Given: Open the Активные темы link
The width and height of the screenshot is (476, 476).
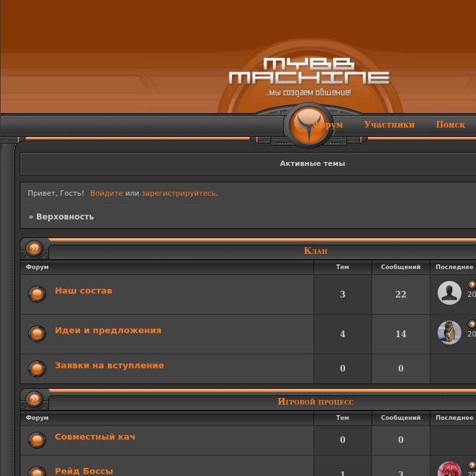Looking at the screenshot, I should click(x=312, y=163).
